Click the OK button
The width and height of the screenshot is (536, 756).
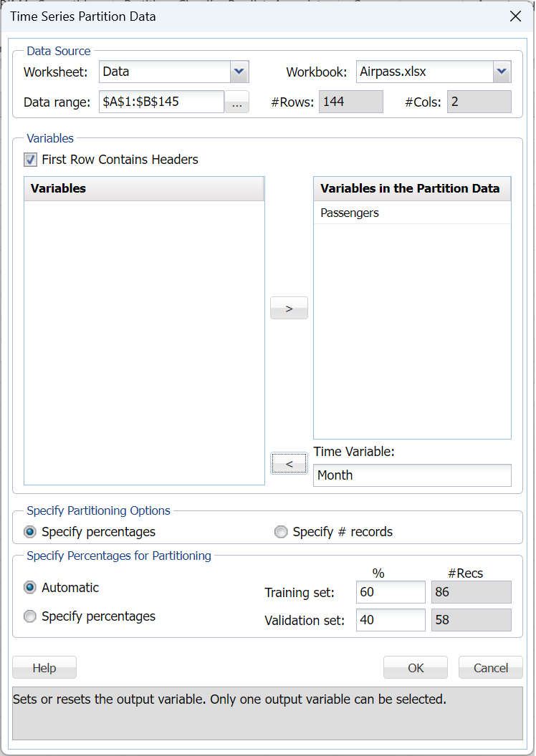click(416, 668)
